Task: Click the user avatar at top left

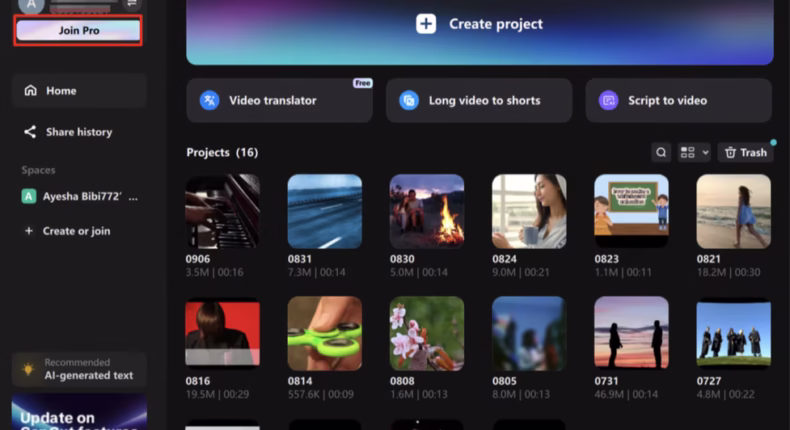Action: pos(31,5)
